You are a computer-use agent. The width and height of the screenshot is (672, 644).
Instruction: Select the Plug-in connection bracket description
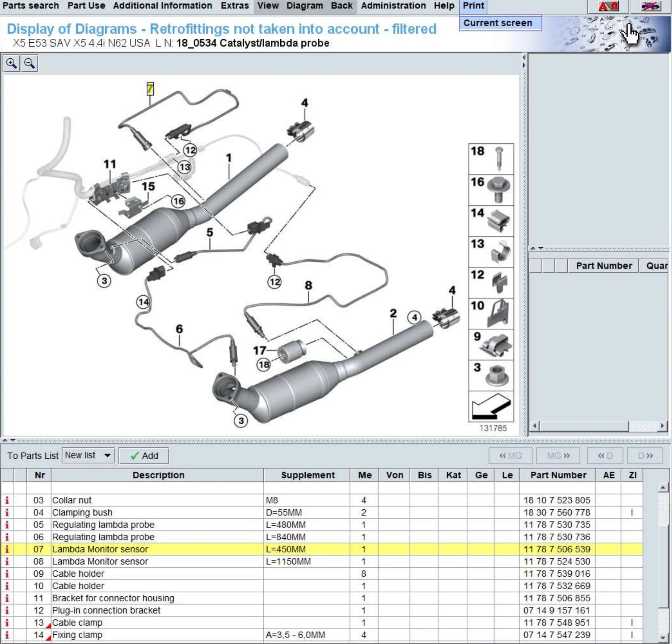pos(106,610)
